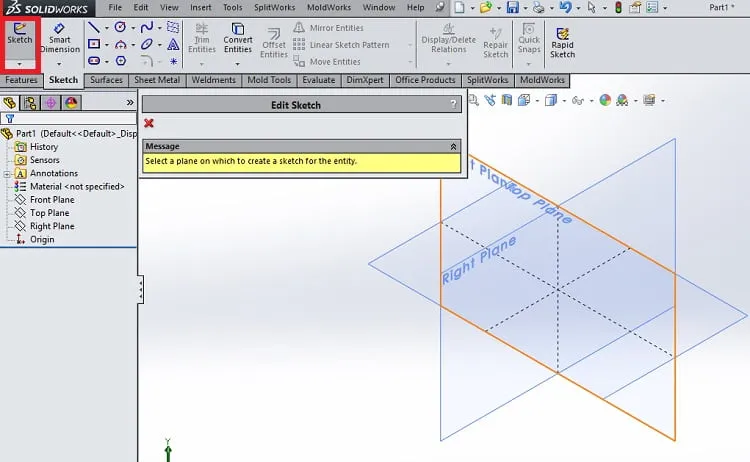This screenshot has width=750, height=462.
Task: Click the Linear Sketch Pattern tool
Action: tap(341, 44)
